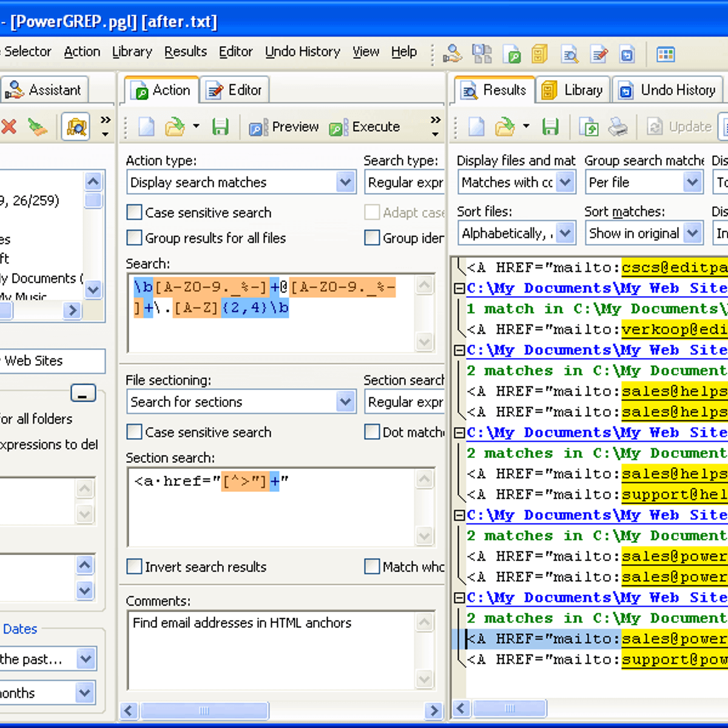Open the Action type dropdown
The height and width of the screenshot is (728, 728).
345,182
